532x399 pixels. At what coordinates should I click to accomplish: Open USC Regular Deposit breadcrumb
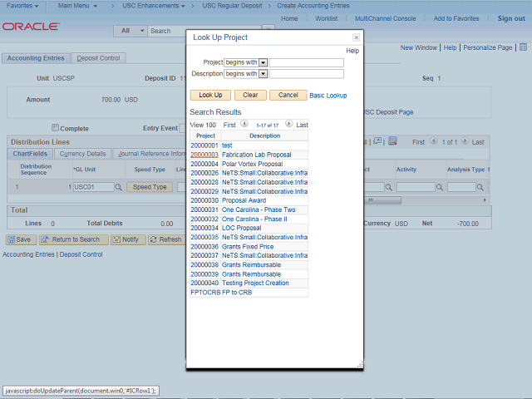pyautogui.click(x=232, y=6)
